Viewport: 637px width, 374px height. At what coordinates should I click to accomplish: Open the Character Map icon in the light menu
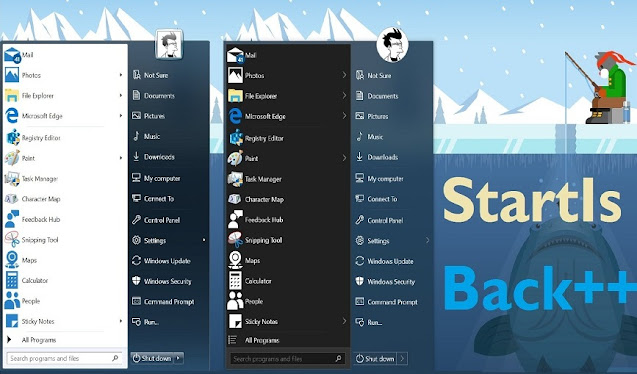[11, 199]
